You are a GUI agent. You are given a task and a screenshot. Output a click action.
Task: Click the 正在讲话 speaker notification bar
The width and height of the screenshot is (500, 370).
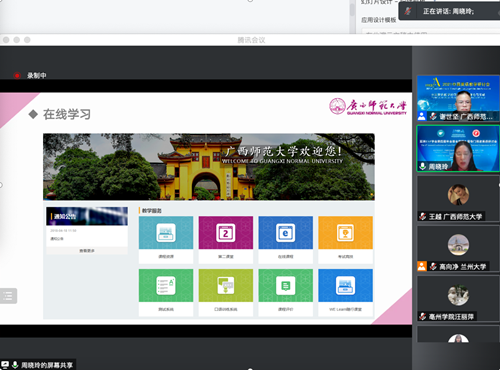coord(449,11)
